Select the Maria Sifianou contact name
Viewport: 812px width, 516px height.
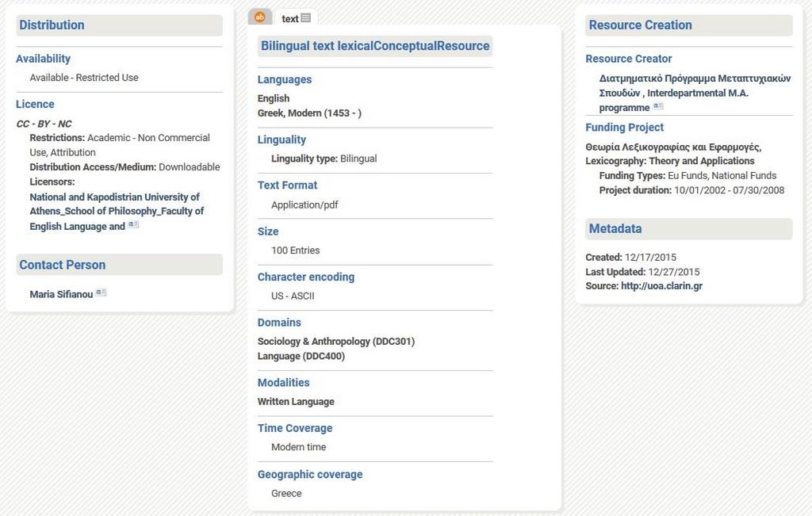pos(61,294)
